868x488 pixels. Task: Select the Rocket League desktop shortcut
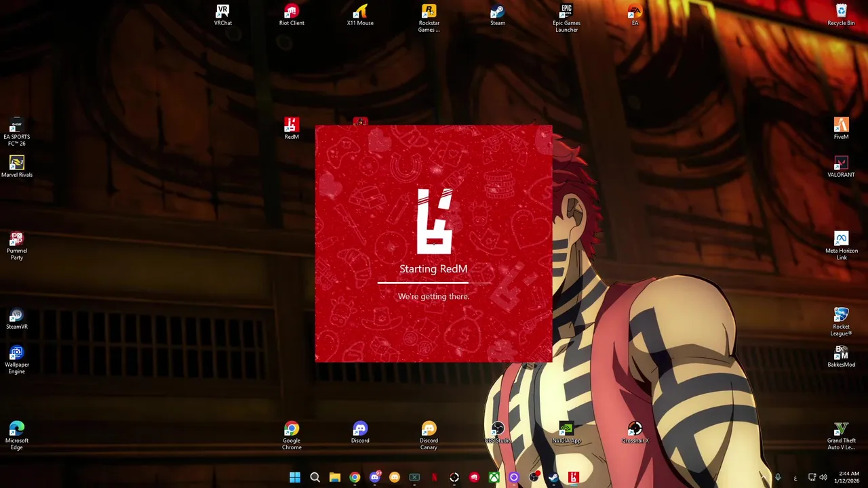click(x=841, y=323)
